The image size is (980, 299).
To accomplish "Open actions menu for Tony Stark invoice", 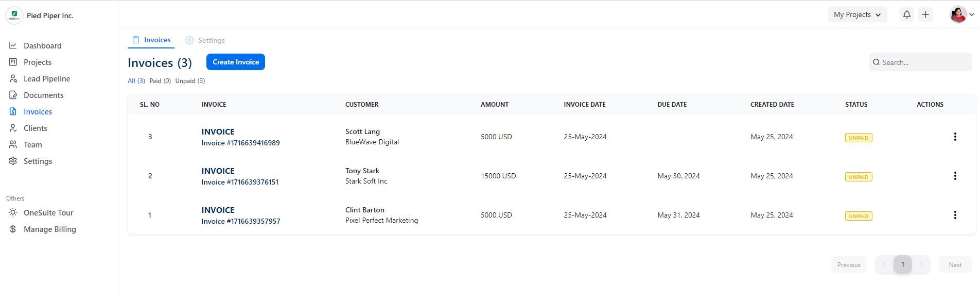I will coord(955,176).
